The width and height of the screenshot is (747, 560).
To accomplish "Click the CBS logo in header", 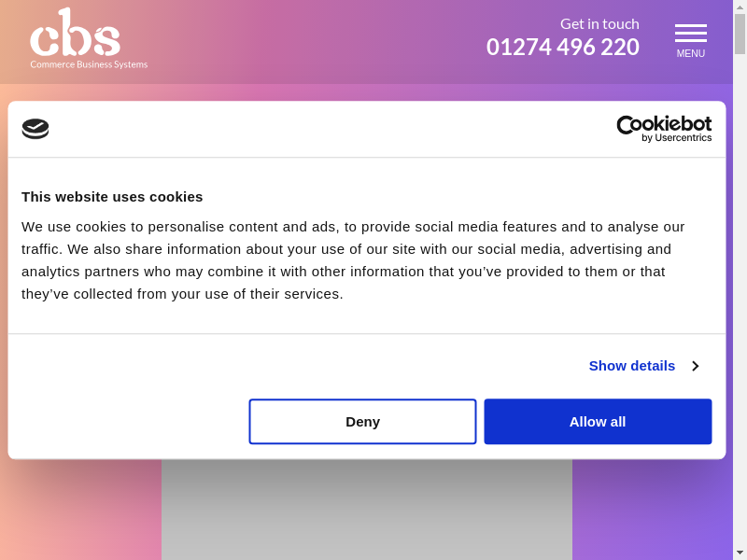I will point(75,34).
